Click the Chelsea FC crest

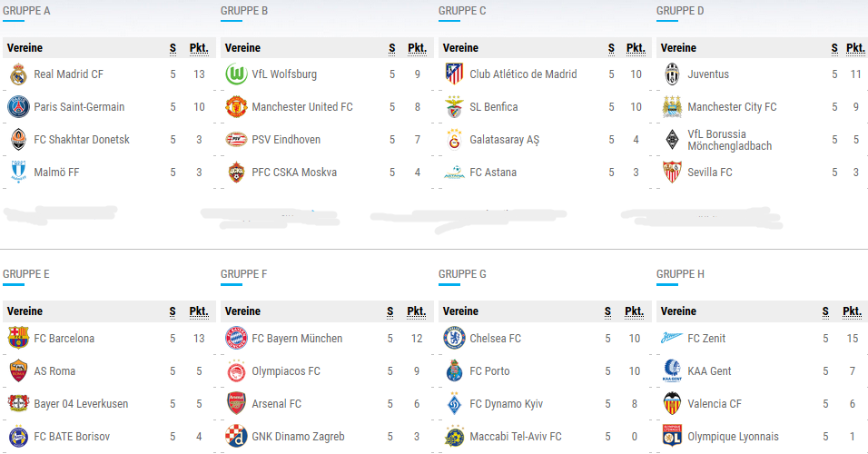[454, 339]
